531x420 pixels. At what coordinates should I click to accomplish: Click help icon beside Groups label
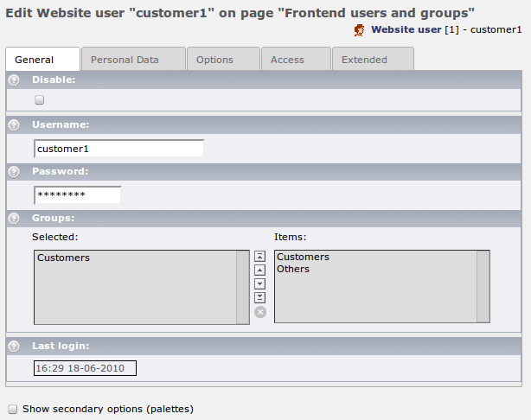point(14,219)
